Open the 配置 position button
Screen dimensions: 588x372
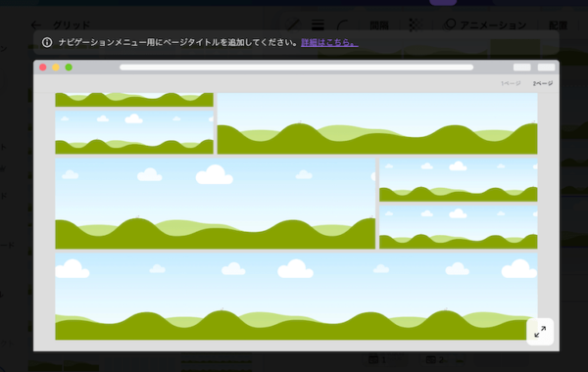pos(558,25)
